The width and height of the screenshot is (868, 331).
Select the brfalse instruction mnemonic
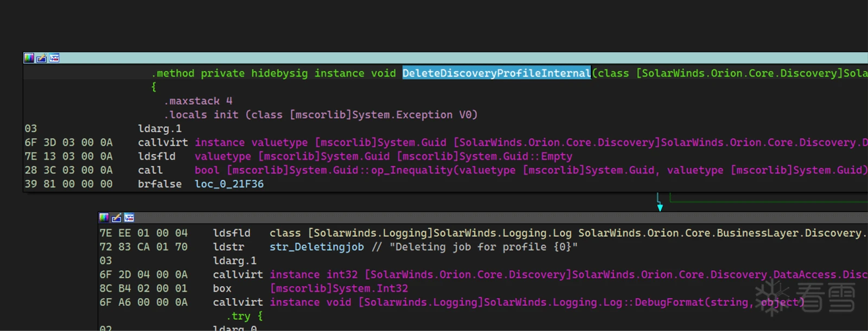pos(159,184)
